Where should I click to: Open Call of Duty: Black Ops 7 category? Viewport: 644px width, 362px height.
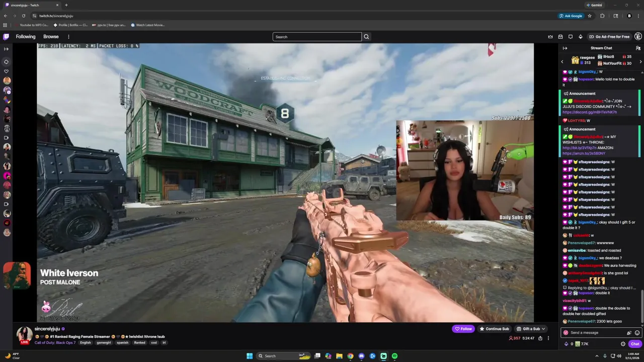coord(55,343)
